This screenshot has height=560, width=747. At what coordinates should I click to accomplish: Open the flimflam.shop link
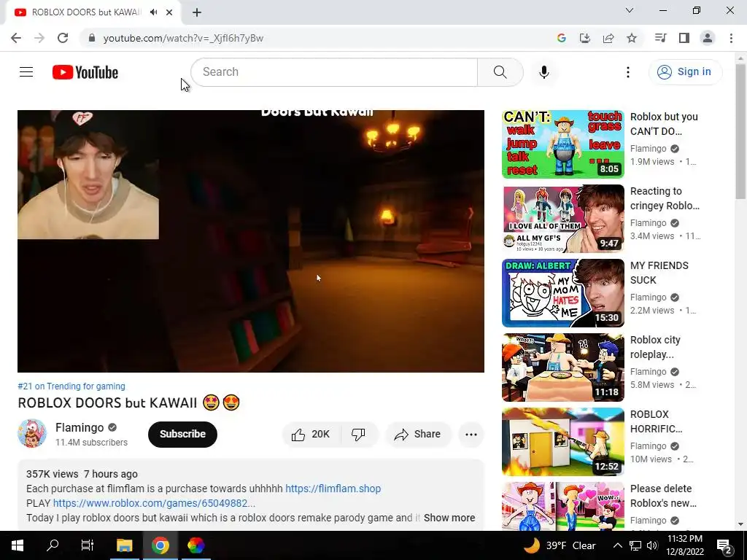333,489
